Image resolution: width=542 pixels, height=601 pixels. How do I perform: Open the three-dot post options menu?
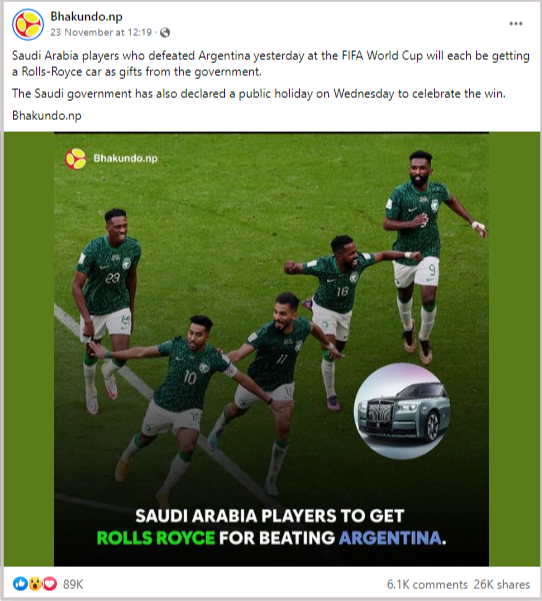click(516, 24)
